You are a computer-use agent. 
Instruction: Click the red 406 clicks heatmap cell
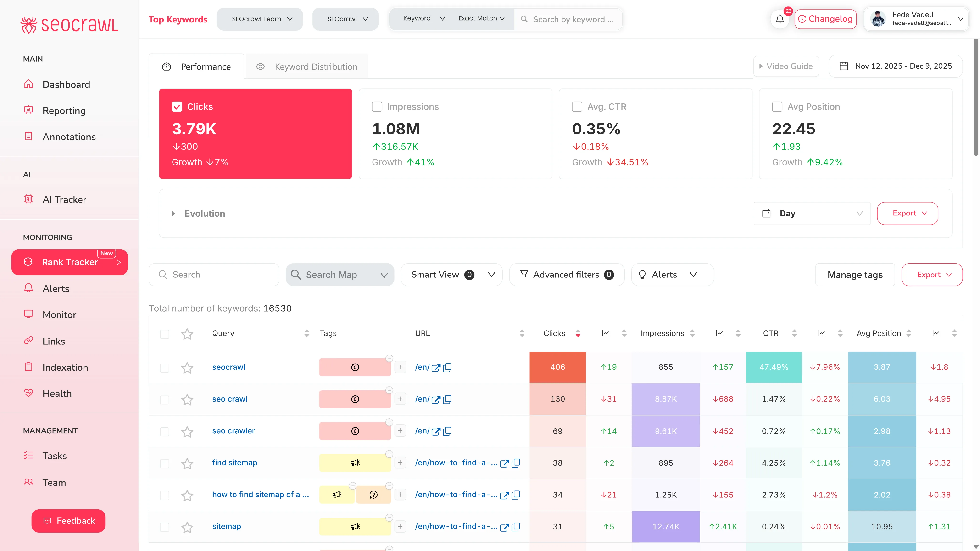click(x=557, y=367)
